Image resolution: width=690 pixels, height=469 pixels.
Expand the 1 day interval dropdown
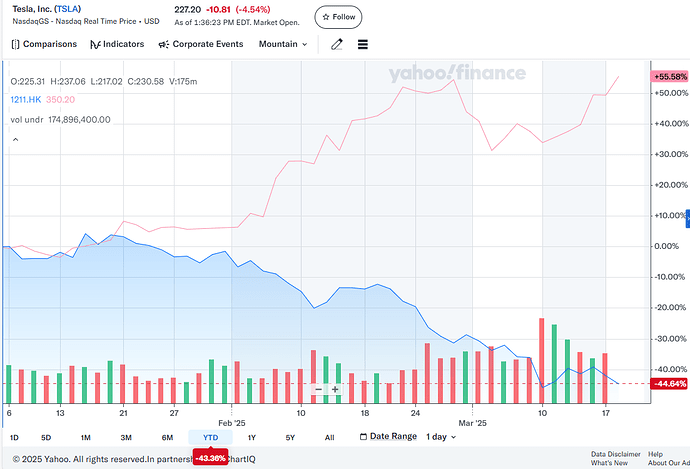point(441,437)
